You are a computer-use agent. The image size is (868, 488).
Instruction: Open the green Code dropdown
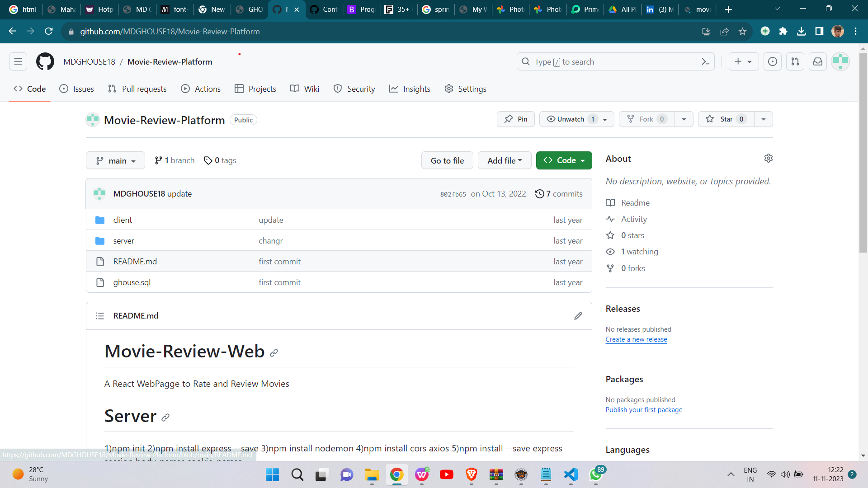pos(564,160)
